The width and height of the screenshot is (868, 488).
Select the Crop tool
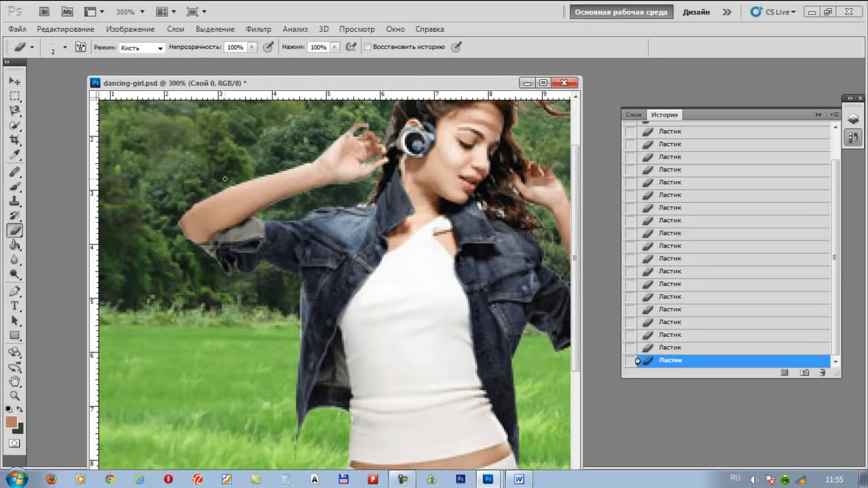14,140
